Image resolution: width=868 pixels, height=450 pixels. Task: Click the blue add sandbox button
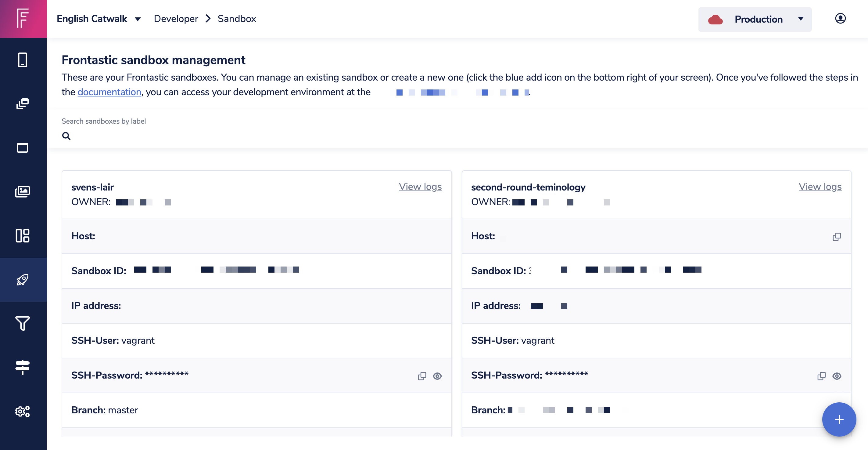pos(839,419)
